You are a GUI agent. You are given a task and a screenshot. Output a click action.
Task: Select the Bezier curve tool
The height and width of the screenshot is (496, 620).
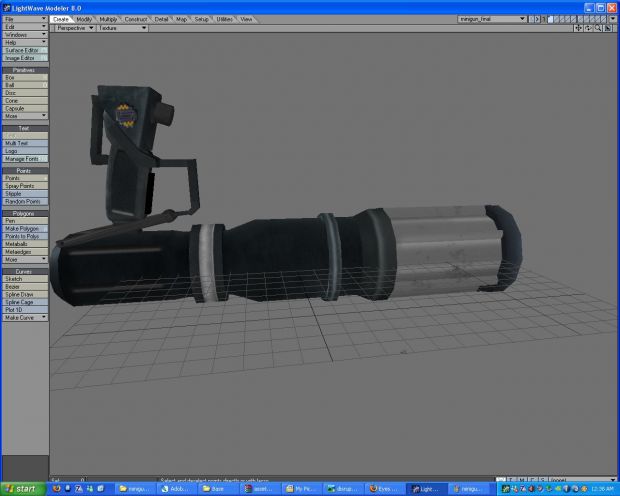click(25, 287)
